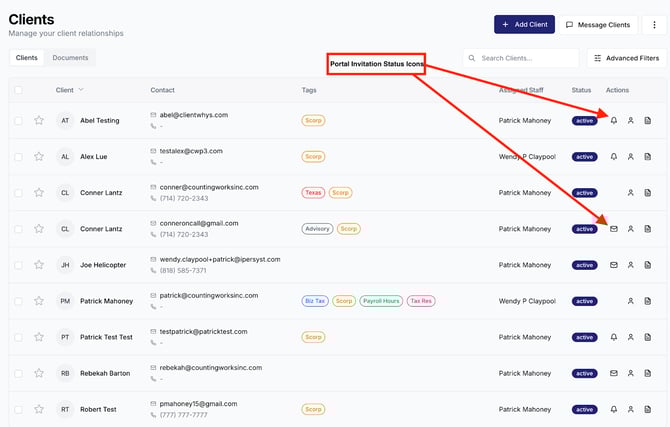Sort using the Client column arrow
Viewport: 670px width, 427px height.
pos(81,90)
